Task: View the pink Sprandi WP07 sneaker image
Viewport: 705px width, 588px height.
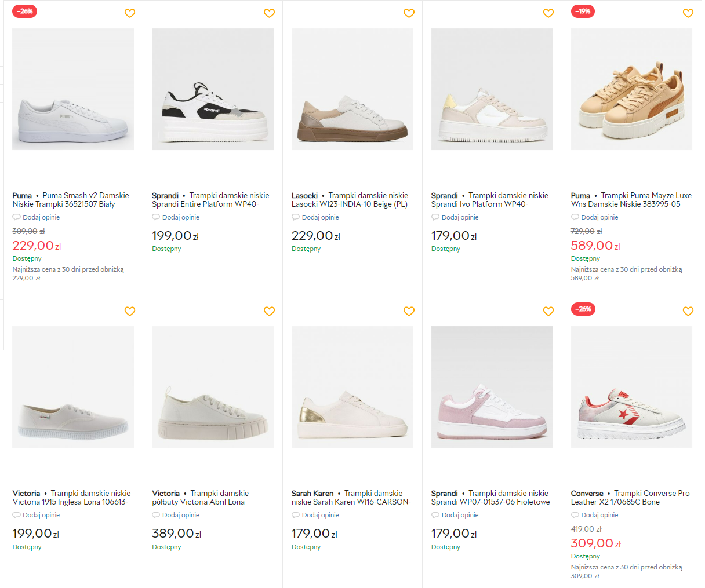Action: pyautogui.click(x=492, y=387)
